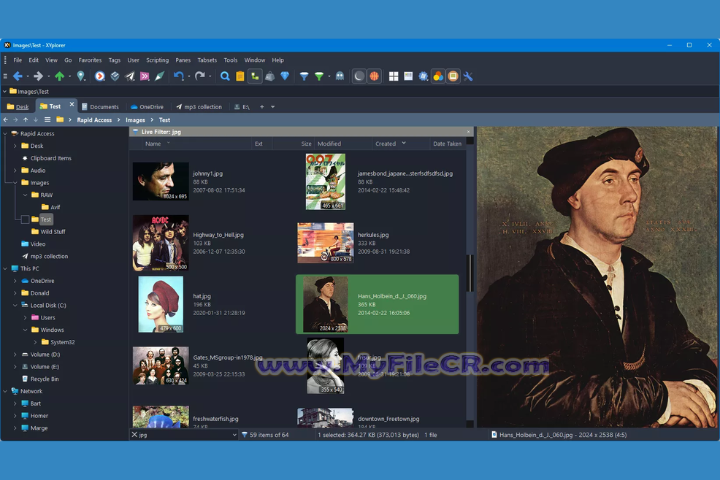Click the Undo toolbar icon
Image resolution: width=720 pixels, height=480 pixels.
pyautogui.click(x=179, y=76)
